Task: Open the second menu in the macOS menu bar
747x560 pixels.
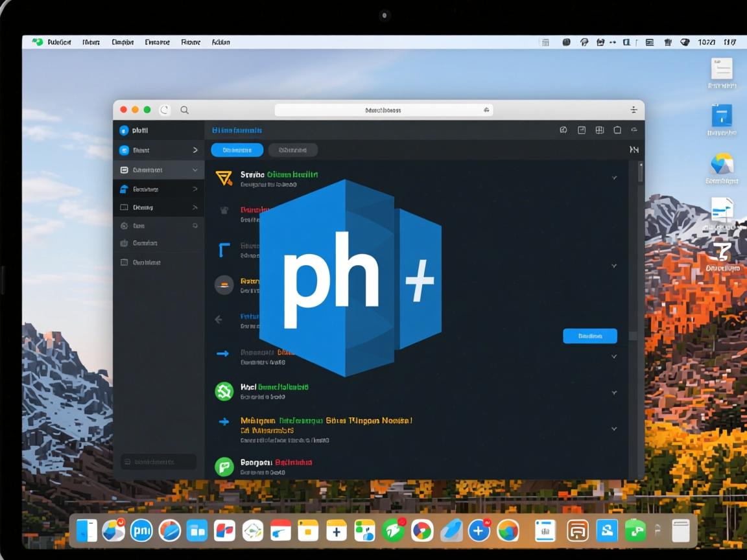Action: coord(91,41)
